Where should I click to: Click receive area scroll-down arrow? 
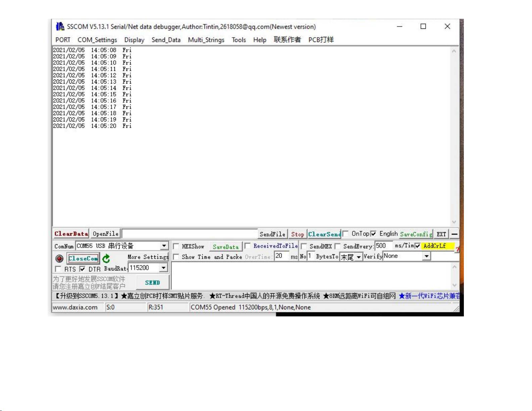click(454, 222)
